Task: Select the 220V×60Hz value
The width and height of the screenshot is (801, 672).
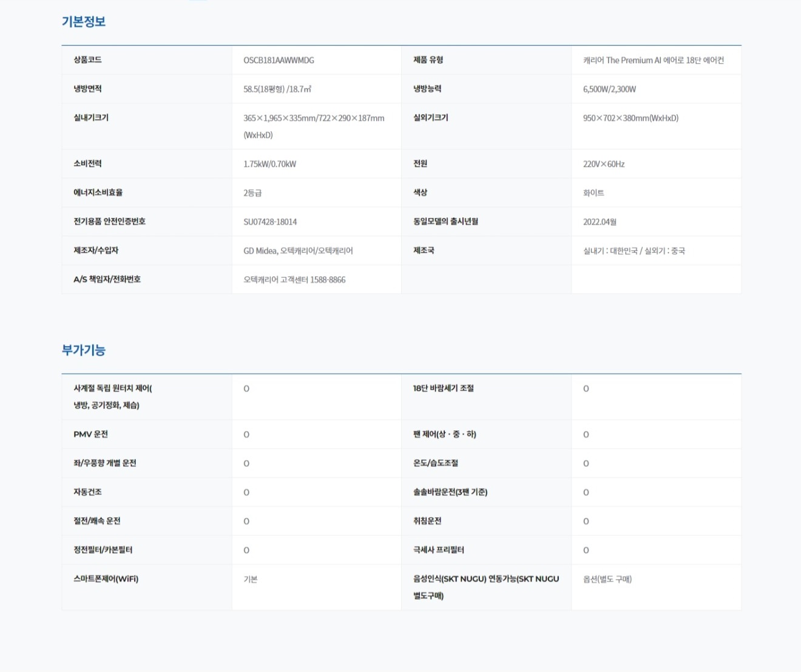Action: [604, 164]
